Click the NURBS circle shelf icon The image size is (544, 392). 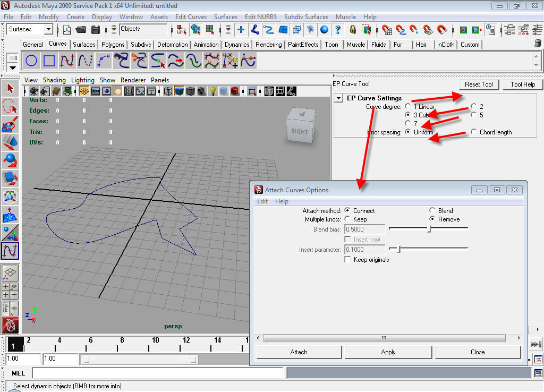click(x=31, y=61)
